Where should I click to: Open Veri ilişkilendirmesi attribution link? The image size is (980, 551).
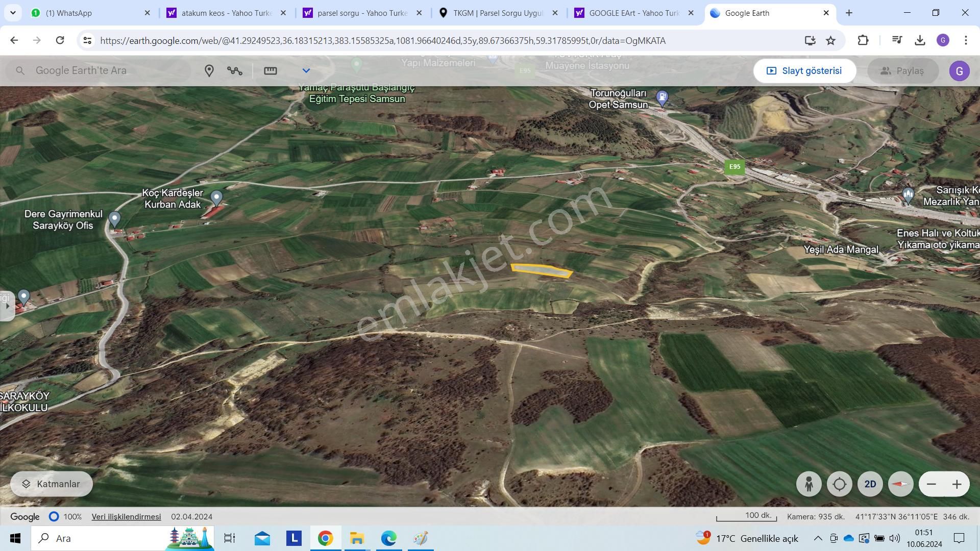click(x=126, y=517)
